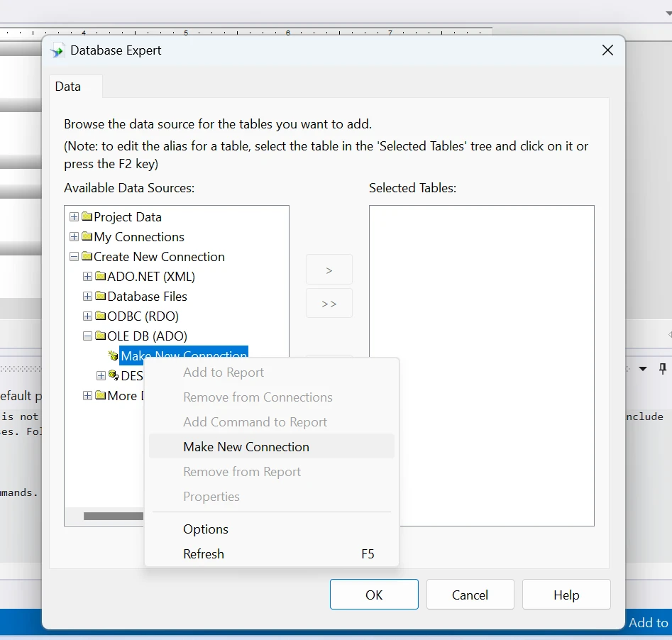Click the Available Data Sources horizontal scrollbar
The width and height of the screenshot is (672, 640).
coord(112,517)
